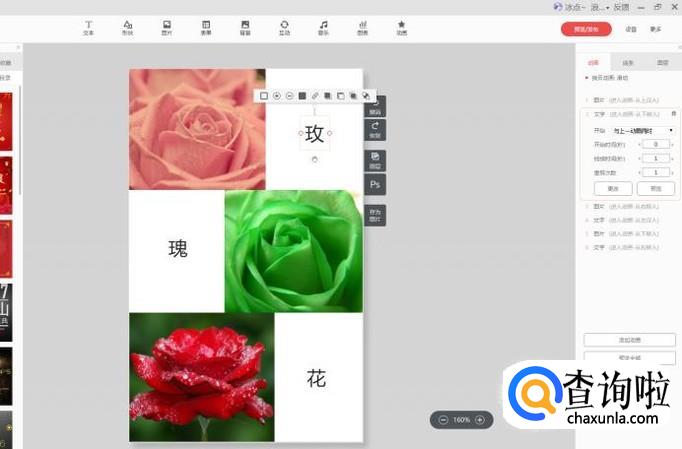This screenshot has height=449, width=682.
Task: Click the circled minus icon in floating toolbar
Action: coord(290,96)
